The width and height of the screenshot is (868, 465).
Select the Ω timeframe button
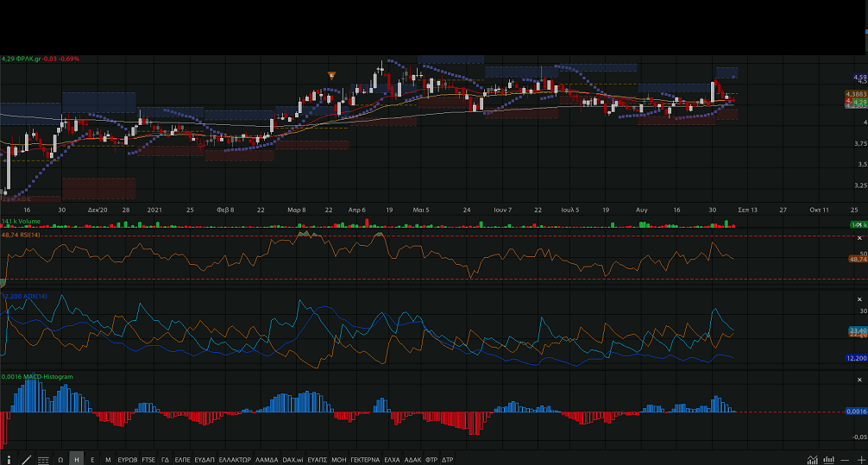click(x=60, y=460)
